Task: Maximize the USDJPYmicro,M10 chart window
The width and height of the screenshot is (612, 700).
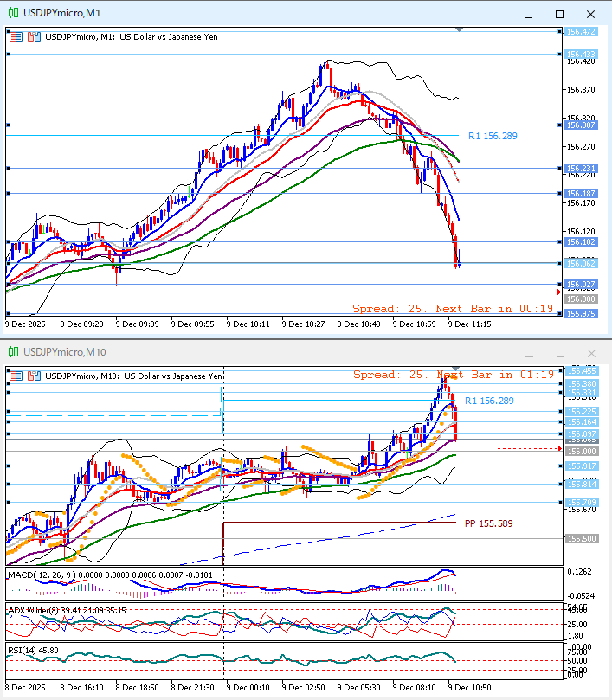Action: (x=559, y=353)
